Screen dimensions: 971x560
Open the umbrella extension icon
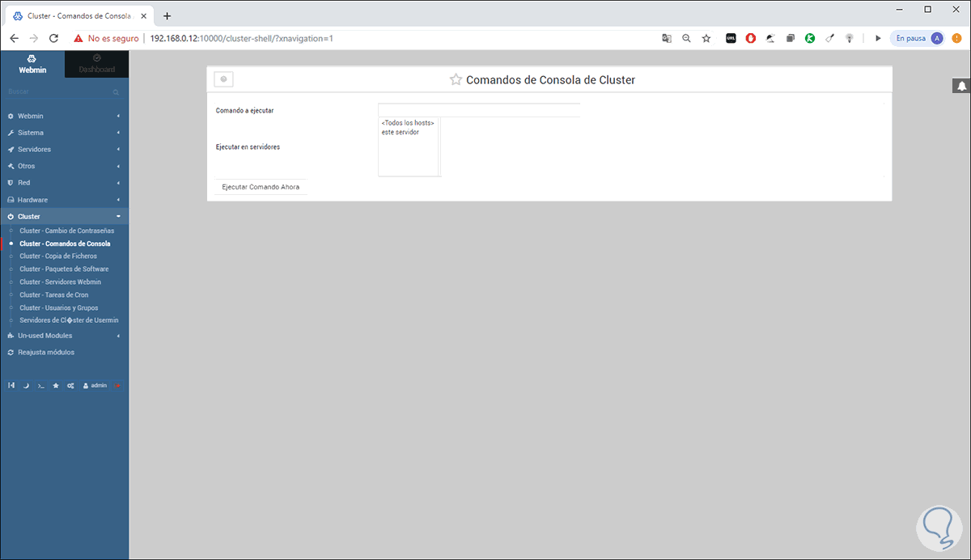tap(770, 38)
